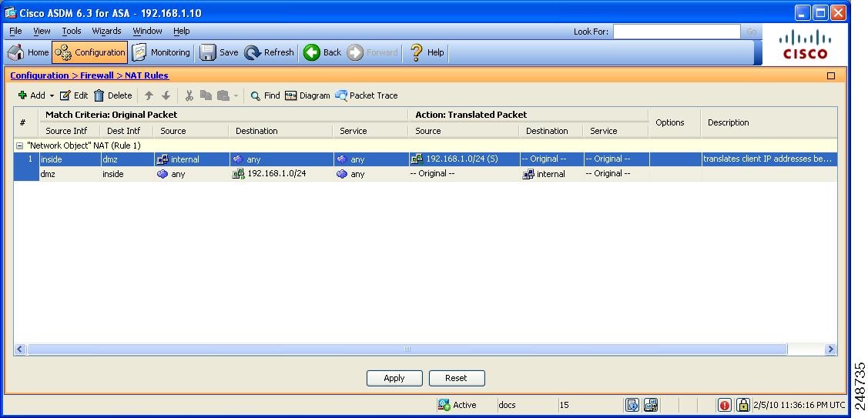Viewport: 868px width, 418px height.
Task: Edit the selected NAT rule
Action: (x=74, y=95)
